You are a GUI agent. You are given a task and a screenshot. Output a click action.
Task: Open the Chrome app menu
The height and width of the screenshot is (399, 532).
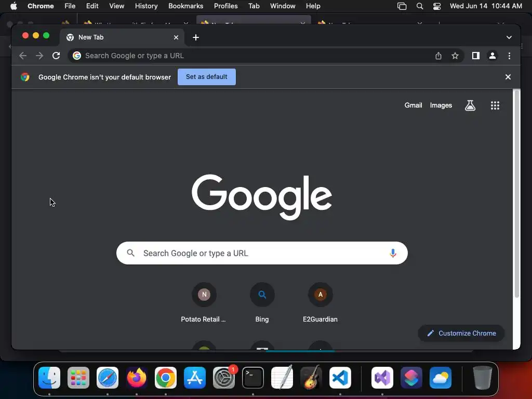(41, 6)
